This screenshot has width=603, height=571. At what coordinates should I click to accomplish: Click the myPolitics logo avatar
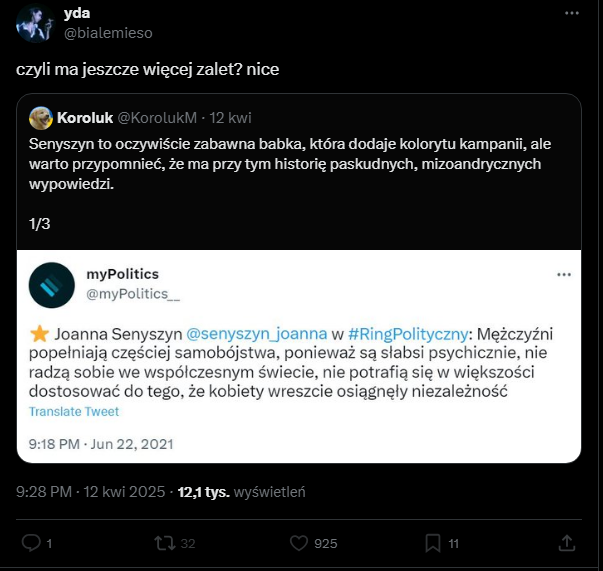point(52,285)
